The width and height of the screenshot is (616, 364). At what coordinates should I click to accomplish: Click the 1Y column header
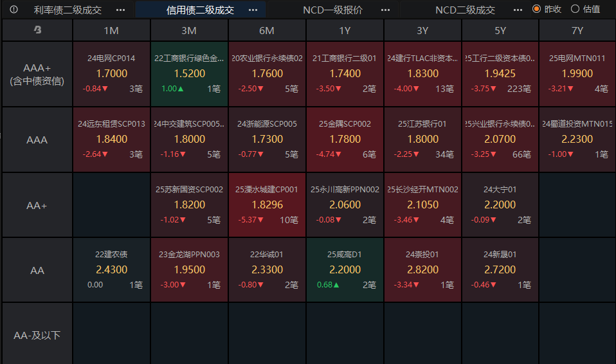click(x=345, y=30)
